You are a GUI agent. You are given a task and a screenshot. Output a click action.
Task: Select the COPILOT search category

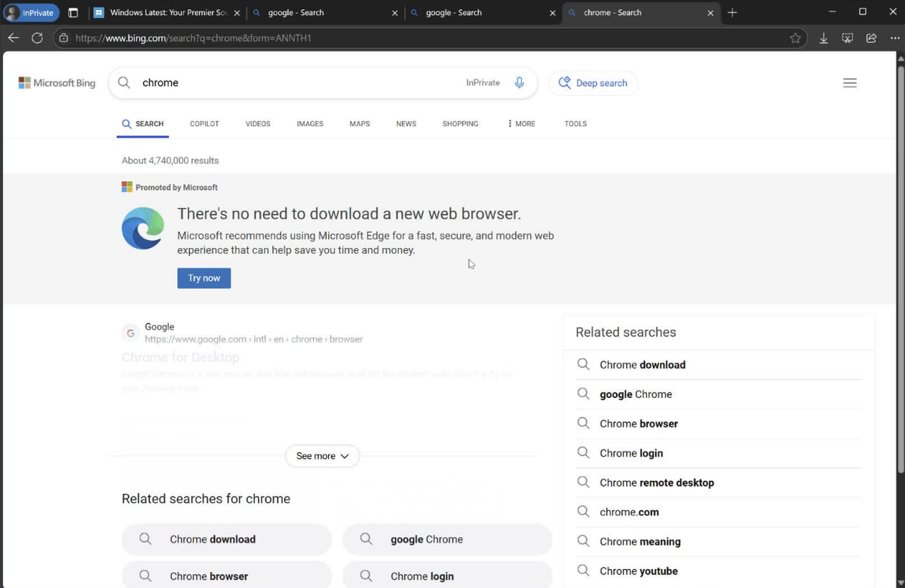click(x=204, y=124)
